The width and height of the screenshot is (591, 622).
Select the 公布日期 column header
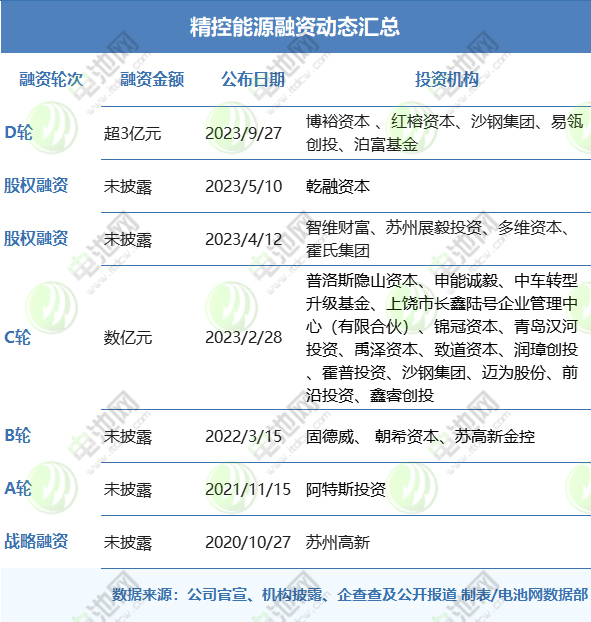[x=253, y=79]
